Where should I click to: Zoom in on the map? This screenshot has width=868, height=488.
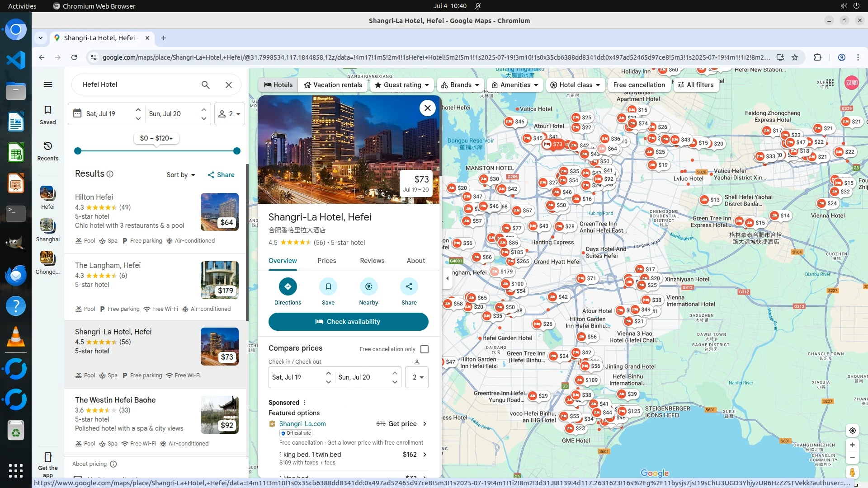click(852, 445)
